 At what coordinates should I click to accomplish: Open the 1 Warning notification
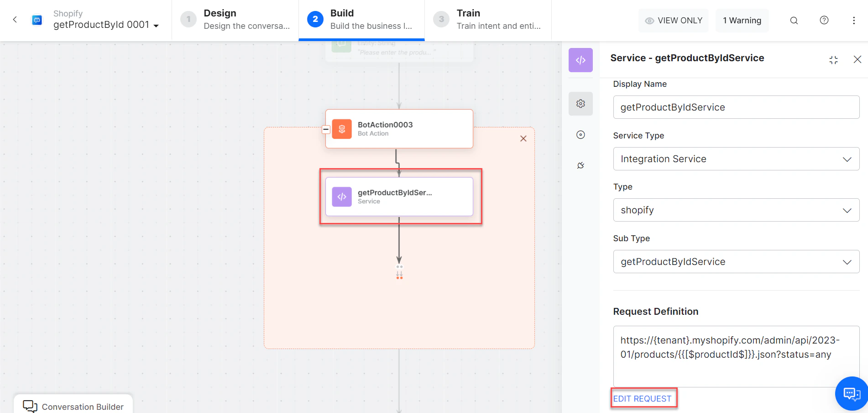pyautogui.click(x=742, y=20)
